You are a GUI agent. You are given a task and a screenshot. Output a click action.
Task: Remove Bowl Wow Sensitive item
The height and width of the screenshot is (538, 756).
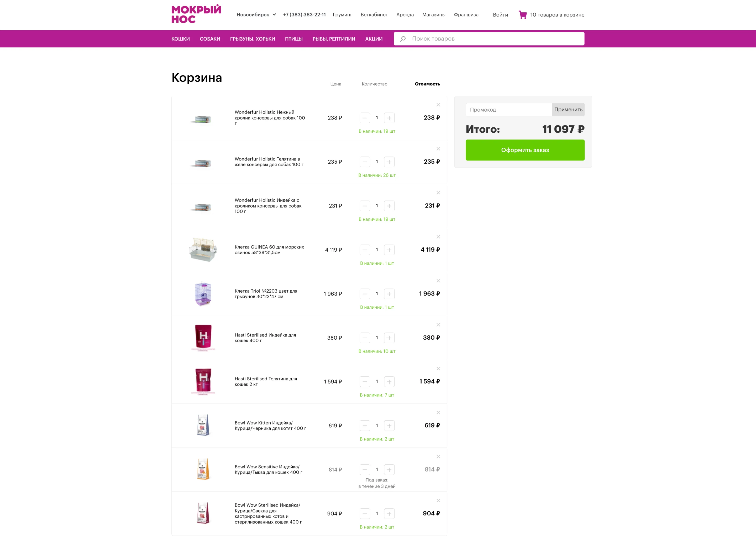[438, 457]
